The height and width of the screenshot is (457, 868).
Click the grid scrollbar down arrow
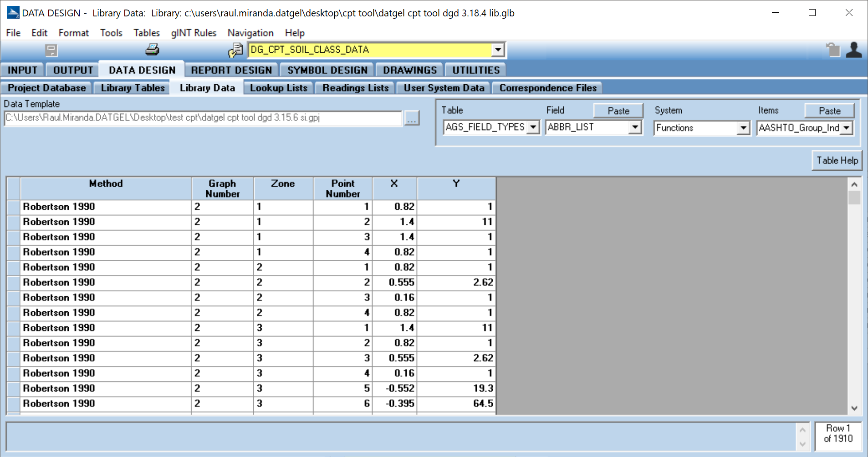(854, 408)
